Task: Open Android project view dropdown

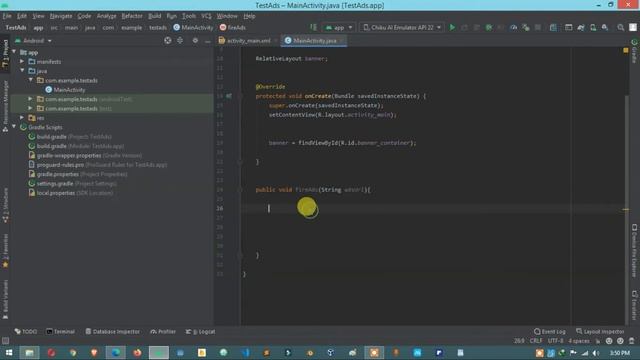Action: tap(33, 41)
